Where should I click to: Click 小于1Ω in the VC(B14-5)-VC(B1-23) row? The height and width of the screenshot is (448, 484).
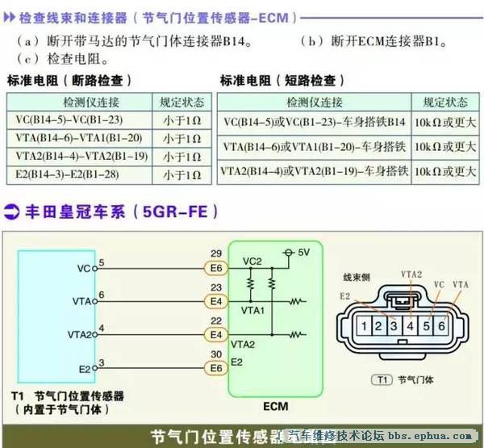click(x=181, y=120)
